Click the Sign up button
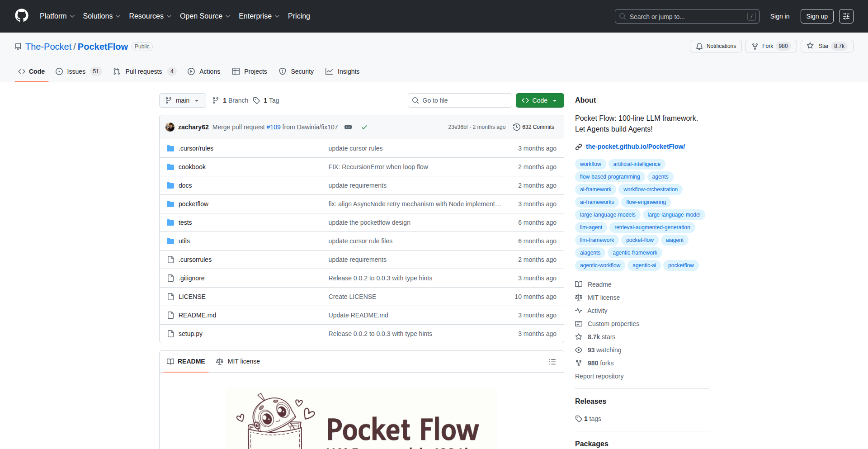 [x=817, y=16]
